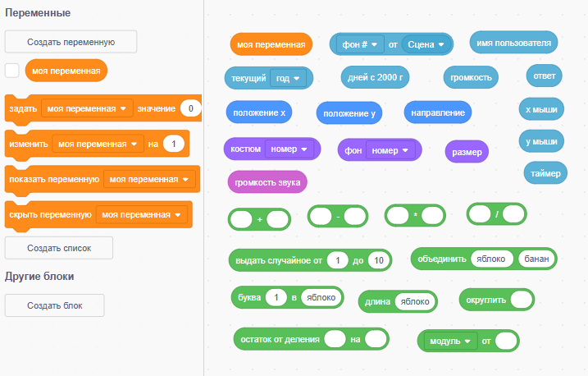
Task: Click the upper limit field containing 10
Action: tap(377, 260)
